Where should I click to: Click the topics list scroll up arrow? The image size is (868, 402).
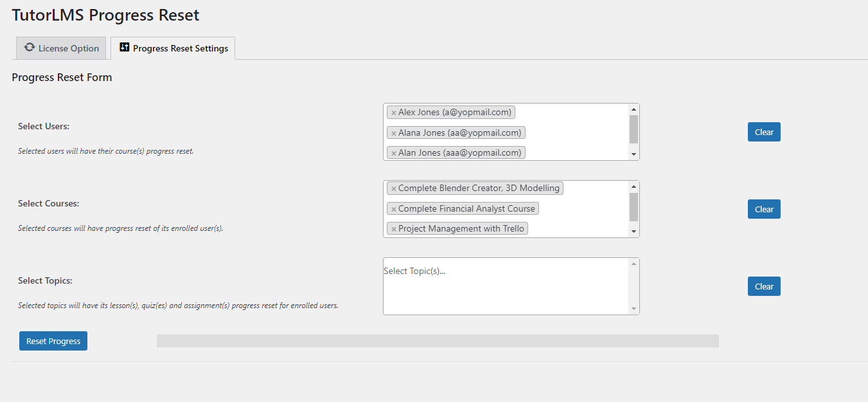(x=633, y=264)
